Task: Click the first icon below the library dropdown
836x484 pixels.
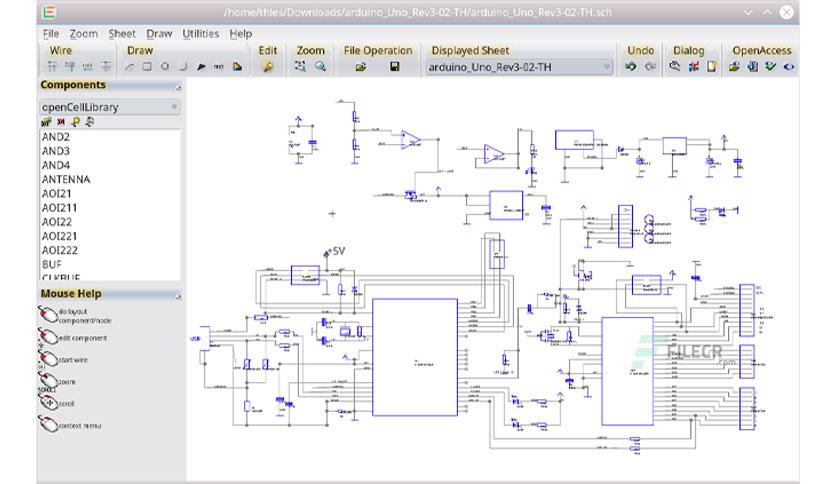Action: [x=46, y=122]
